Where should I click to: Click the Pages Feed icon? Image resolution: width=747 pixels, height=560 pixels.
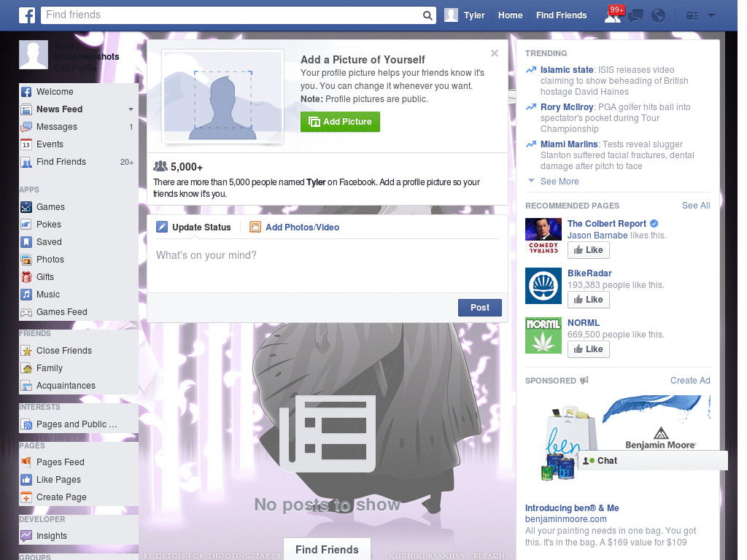(x=26, y=462)
